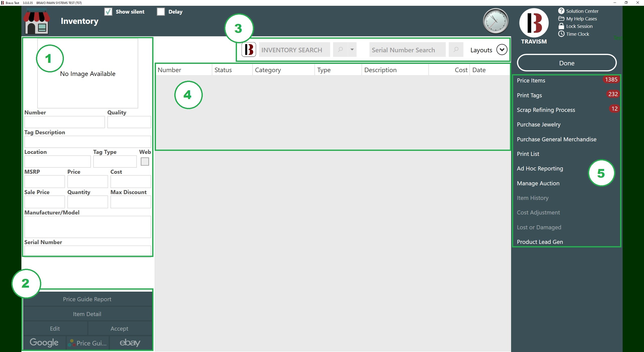Open Ad Hoc Reporting
The width and height of the screenshot is (644, 352).
[540, 168]
